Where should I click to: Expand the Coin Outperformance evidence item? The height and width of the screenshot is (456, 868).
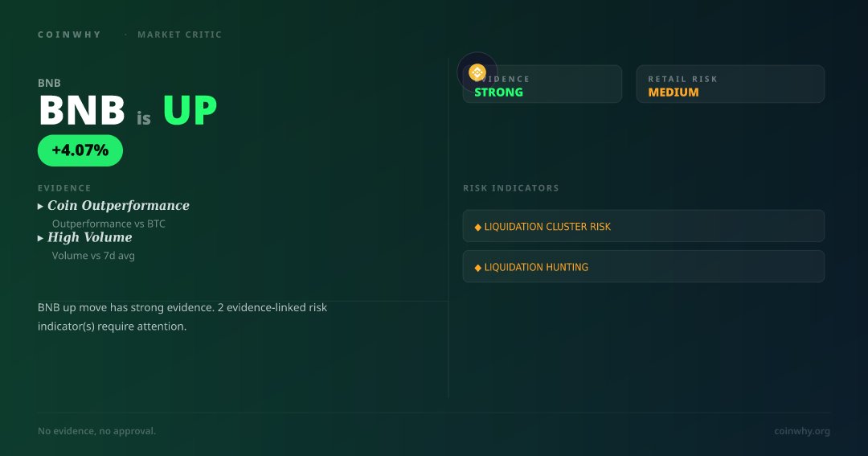(113, 206)
